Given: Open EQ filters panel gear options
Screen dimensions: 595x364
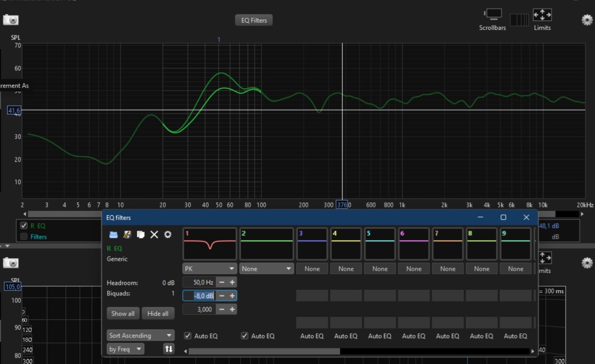Looking at the screenshot, I should tap(168, 235).
